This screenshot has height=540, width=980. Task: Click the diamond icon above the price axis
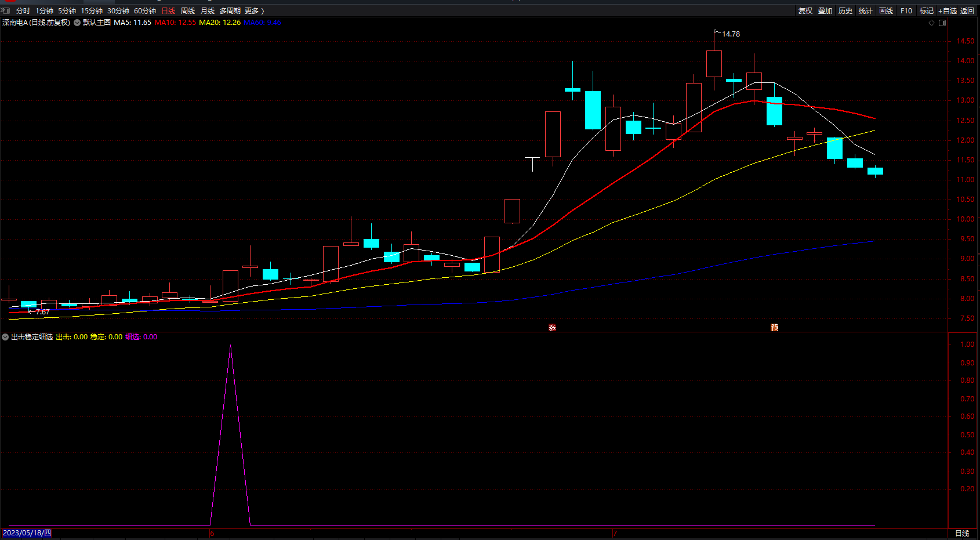point(932,23)
